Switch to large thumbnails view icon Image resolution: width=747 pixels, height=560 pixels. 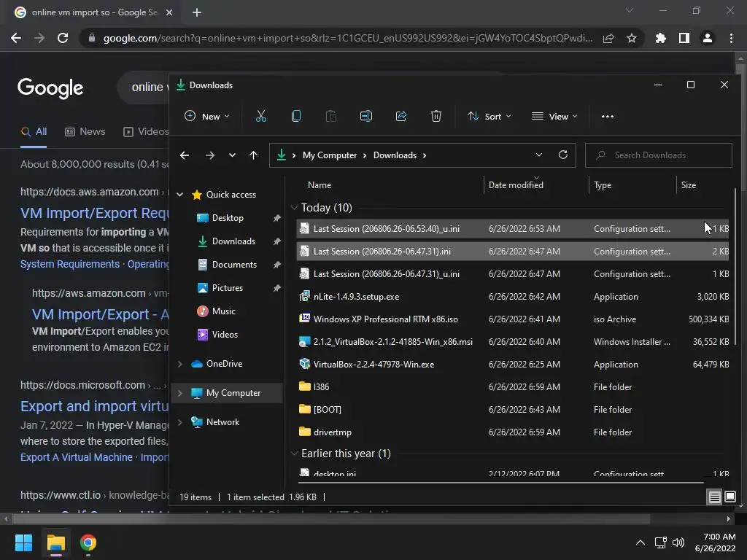729,497
